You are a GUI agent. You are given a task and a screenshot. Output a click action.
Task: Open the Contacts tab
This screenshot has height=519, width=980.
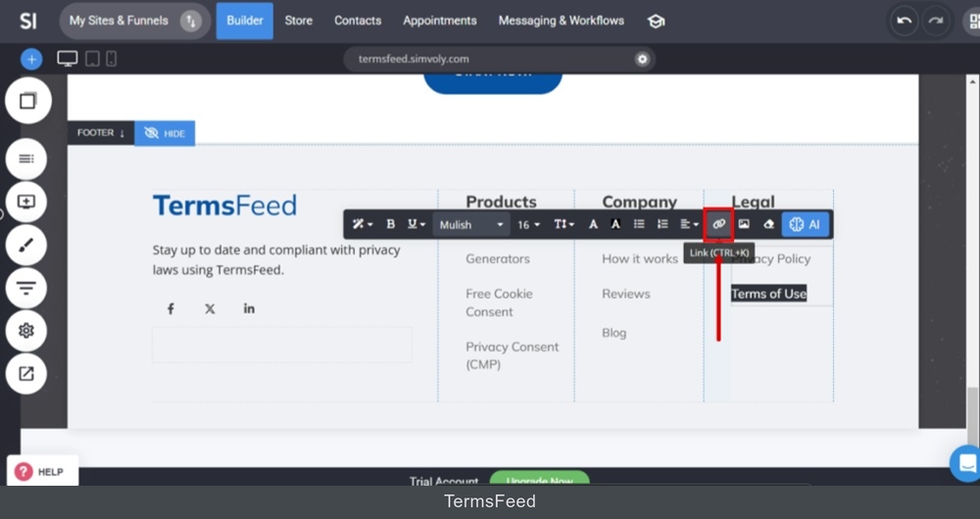[358, 21]
